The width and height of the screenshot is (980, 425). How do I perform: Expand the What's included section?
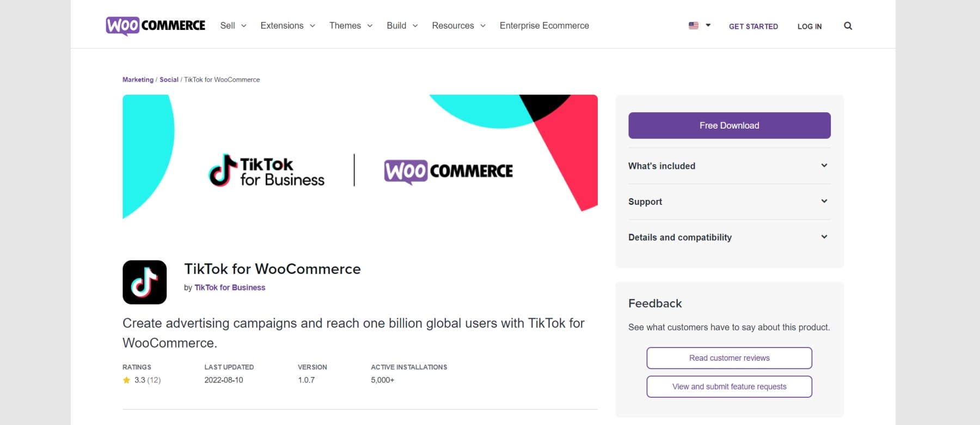pyautogui.click(x=729, y=166)
